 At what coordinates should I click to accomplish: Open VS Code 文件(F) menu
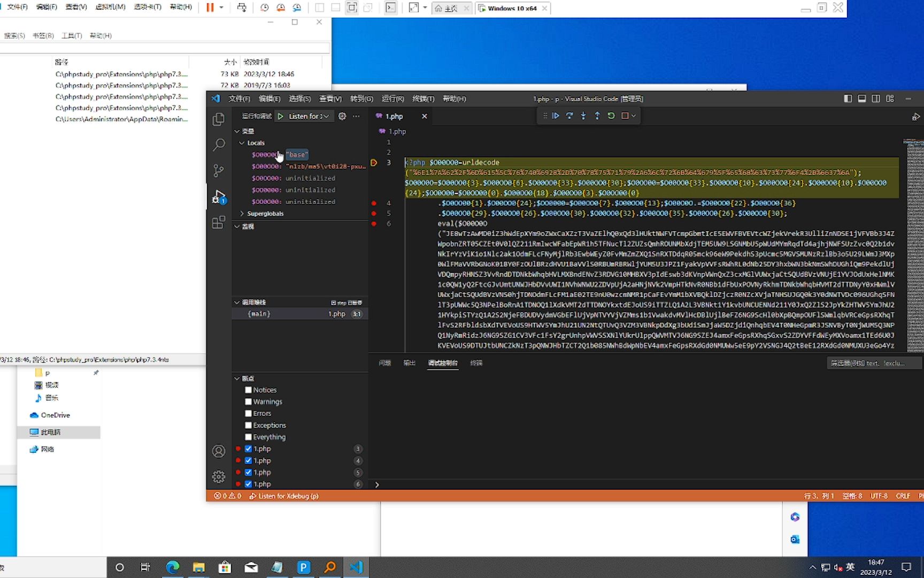coord(239,98)
